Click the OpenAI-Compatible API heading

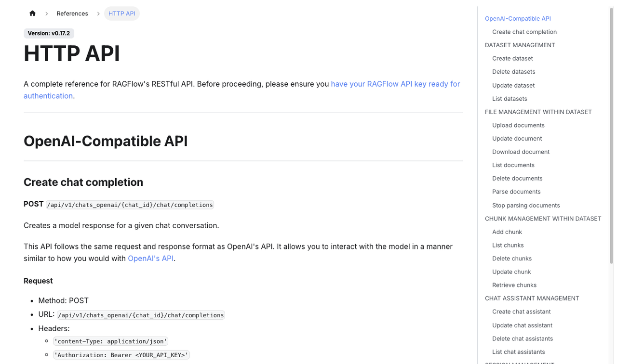(x=106, y=141)
